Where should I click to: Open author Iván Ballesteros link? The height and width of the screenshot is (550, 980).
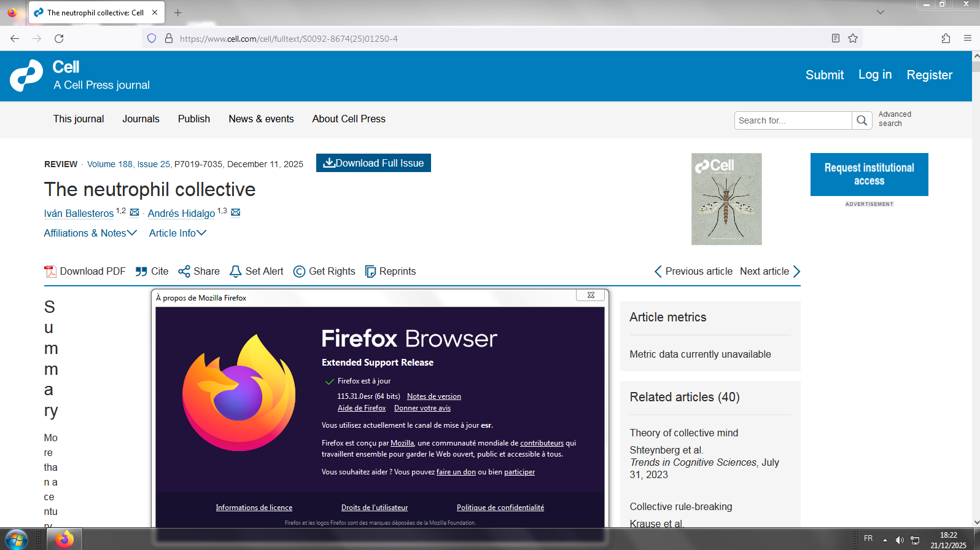(79, 213)
